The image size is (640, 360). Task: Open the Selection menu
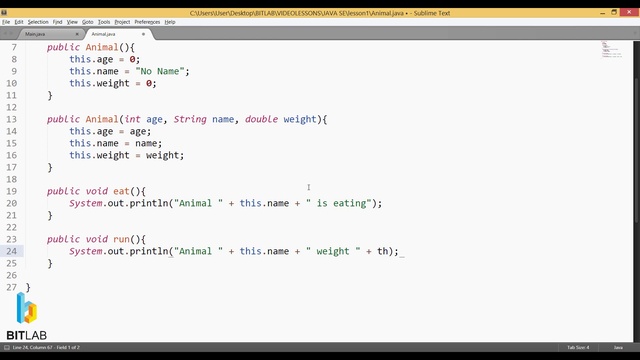pyautogui.click(x=38, y=22)
